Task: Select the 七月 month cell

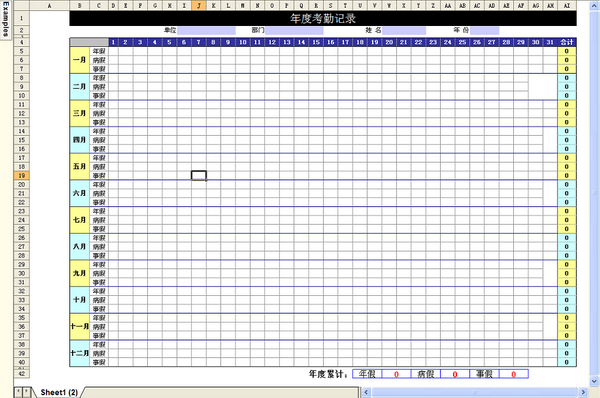Action: 80,220
